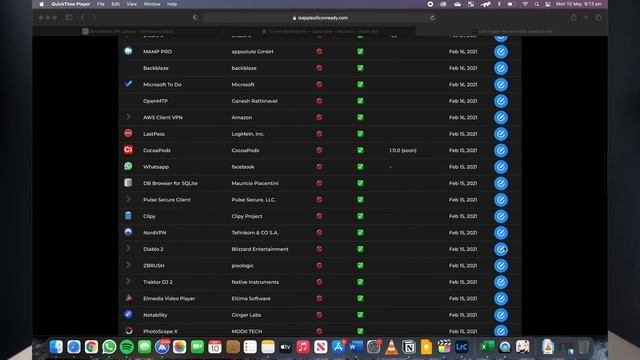Open Google Chrome from the Dock
Viewport: 640px width, 360px height.
91,347
